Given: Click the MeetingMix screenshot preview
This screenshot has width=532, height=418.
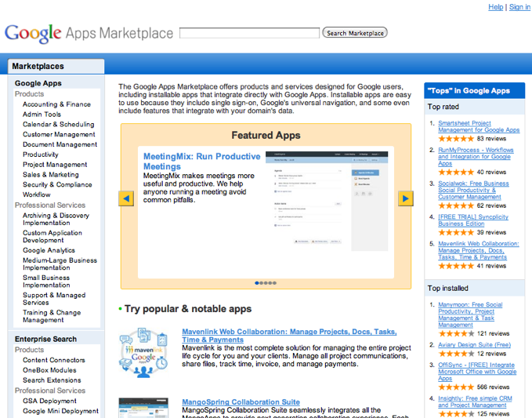Looking at the screenshot, I should [327, 202].
